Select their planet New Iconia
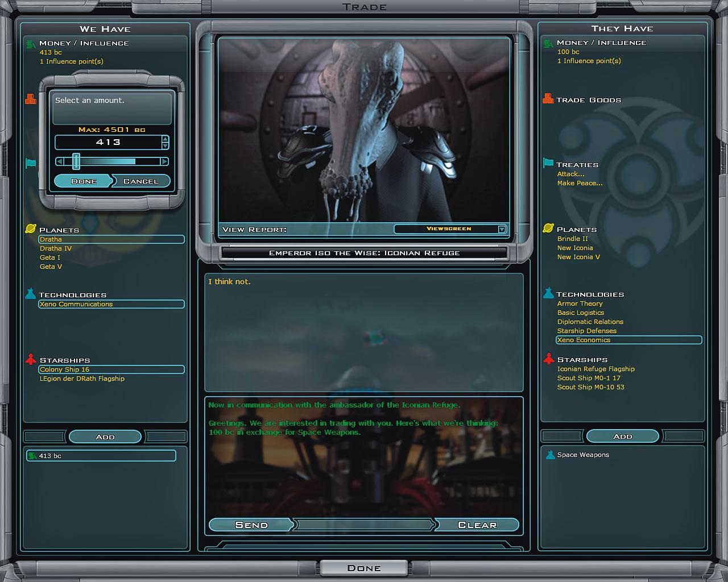Image resolution: width=728 pixels, height=582 pixels. 575,248
